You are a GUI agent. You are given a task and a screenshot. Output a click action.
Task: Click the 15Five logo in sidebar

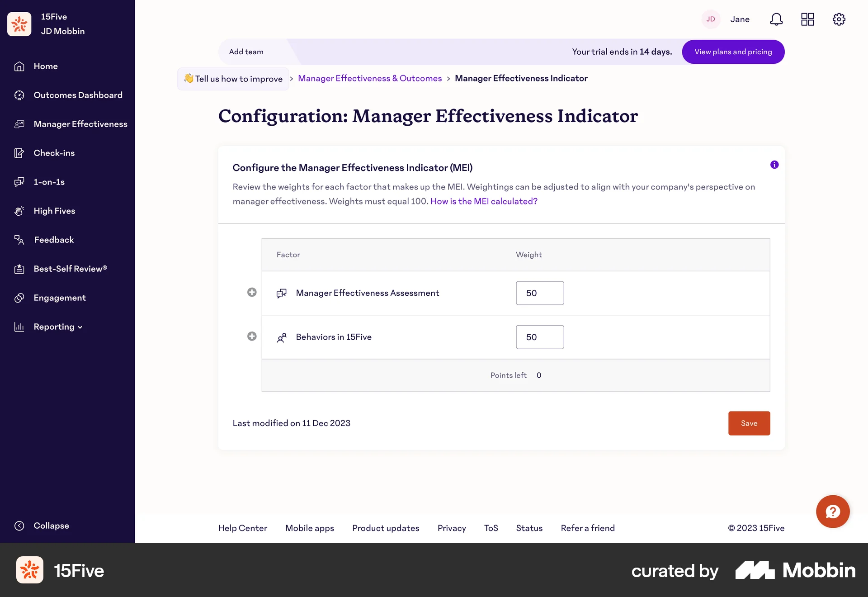(x=19, y=24)
